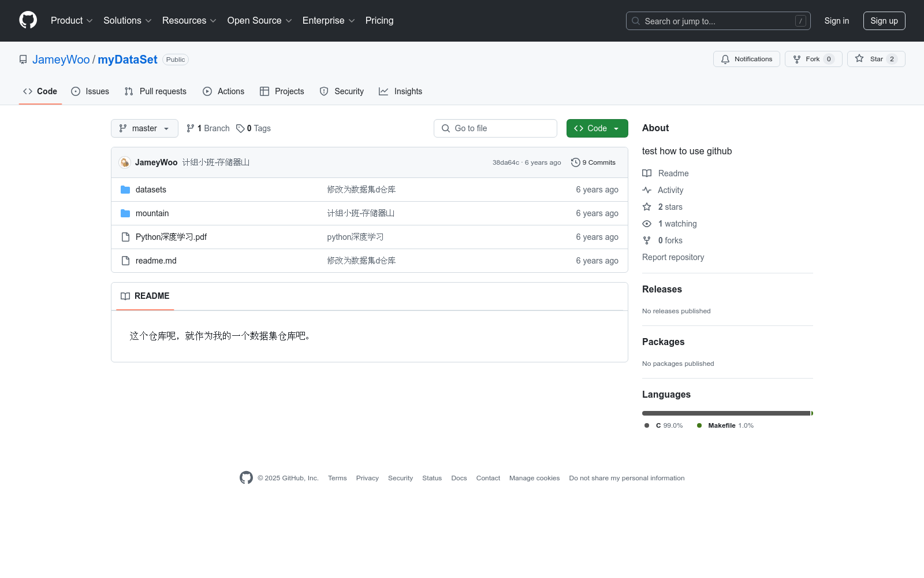The image size is (924, 578).
Task: Click the C 99.0% language entry
Action: pyautogui.click(x=664, y=425)
